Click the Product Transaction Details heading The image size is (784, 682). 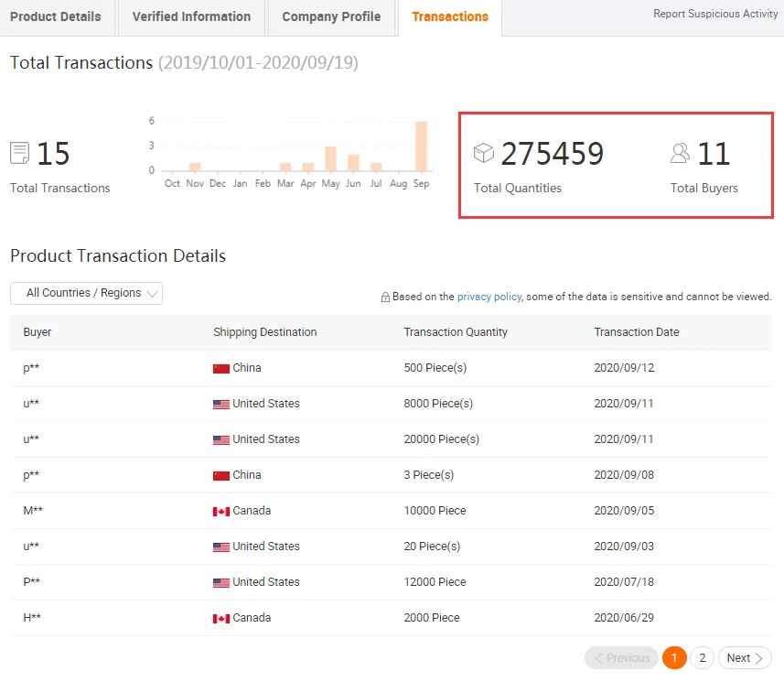[118, 256]
